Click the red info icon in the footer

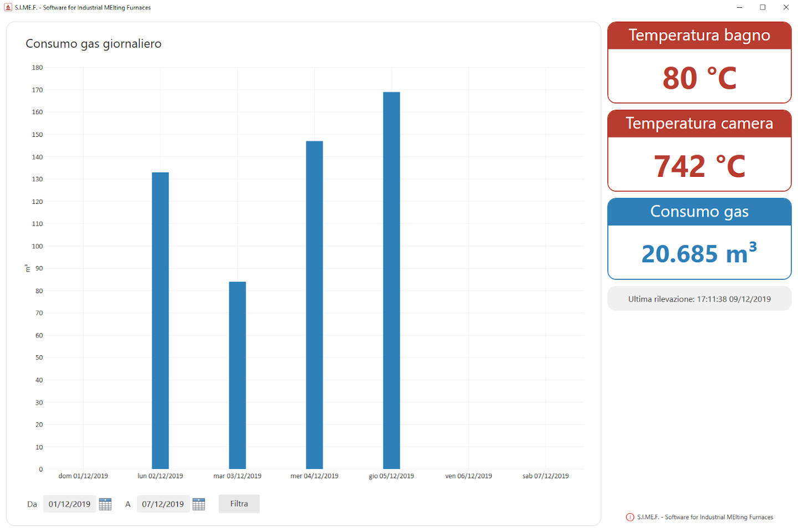point(630,517)
